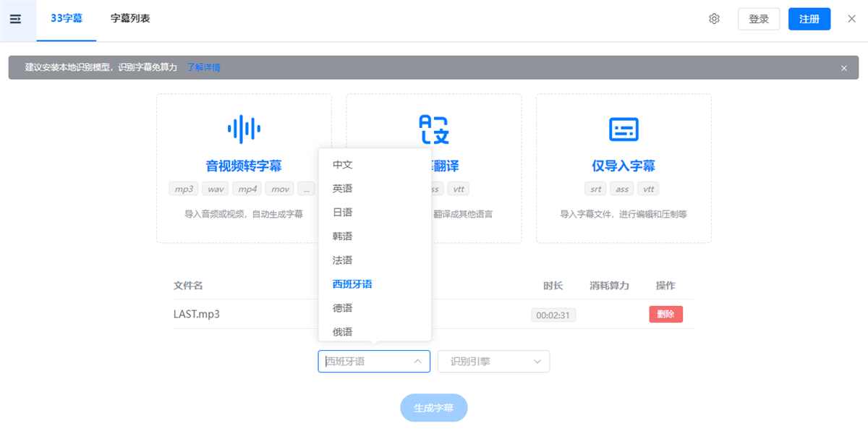The image size is (868, 434).
Task: Dismiss the model installation banner
Action: pos(843,67)
